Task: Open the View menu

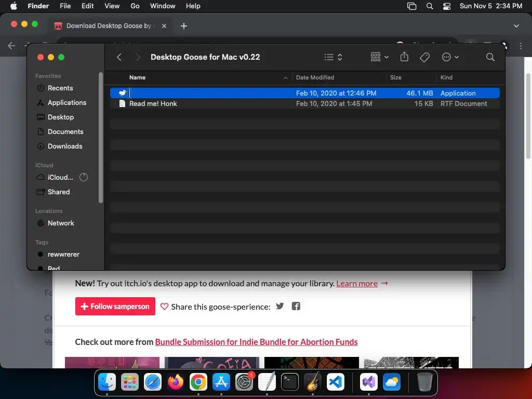Action: [x=112, y=6]
